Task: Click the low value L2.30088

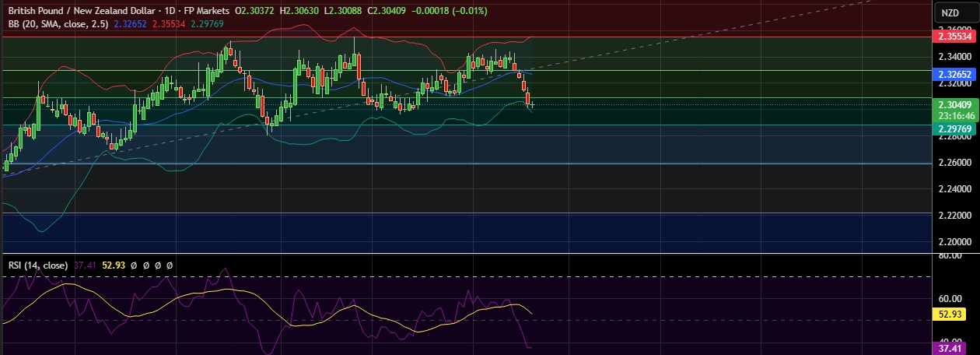Action: tap(342, 11)
